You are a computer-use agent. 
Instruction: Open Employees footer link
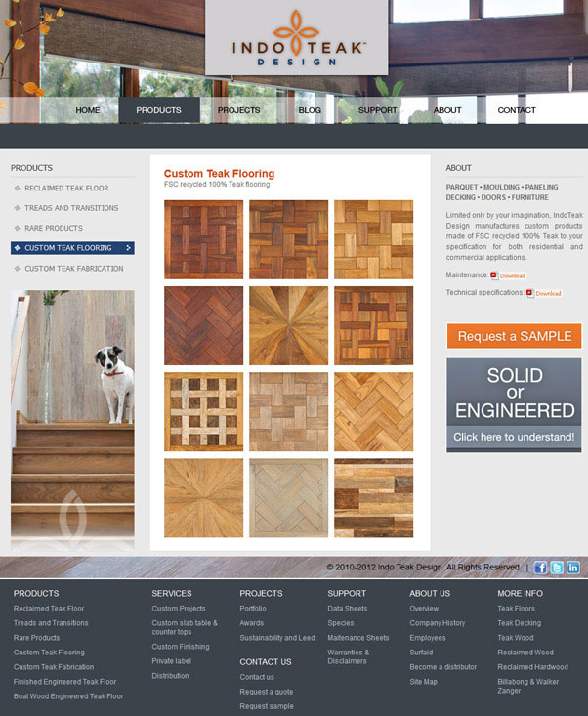(x=428, y=638)
